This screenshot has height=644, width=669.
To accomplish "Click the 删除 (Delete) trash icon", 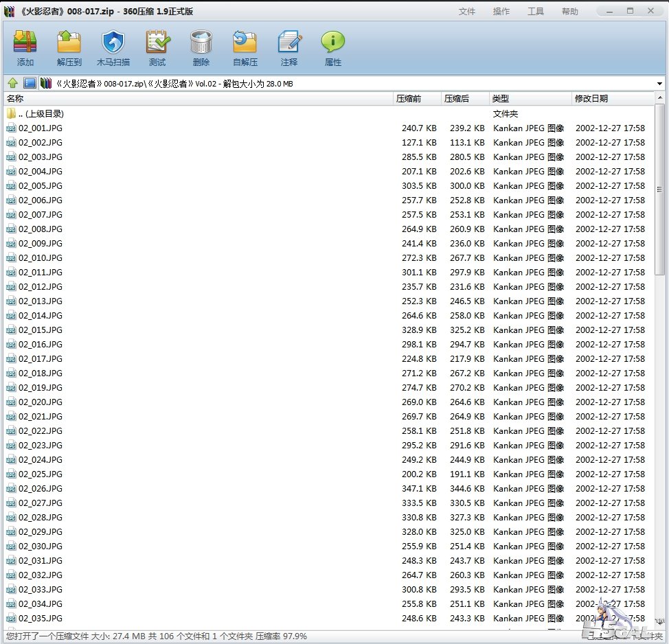I will click(201, 47).
